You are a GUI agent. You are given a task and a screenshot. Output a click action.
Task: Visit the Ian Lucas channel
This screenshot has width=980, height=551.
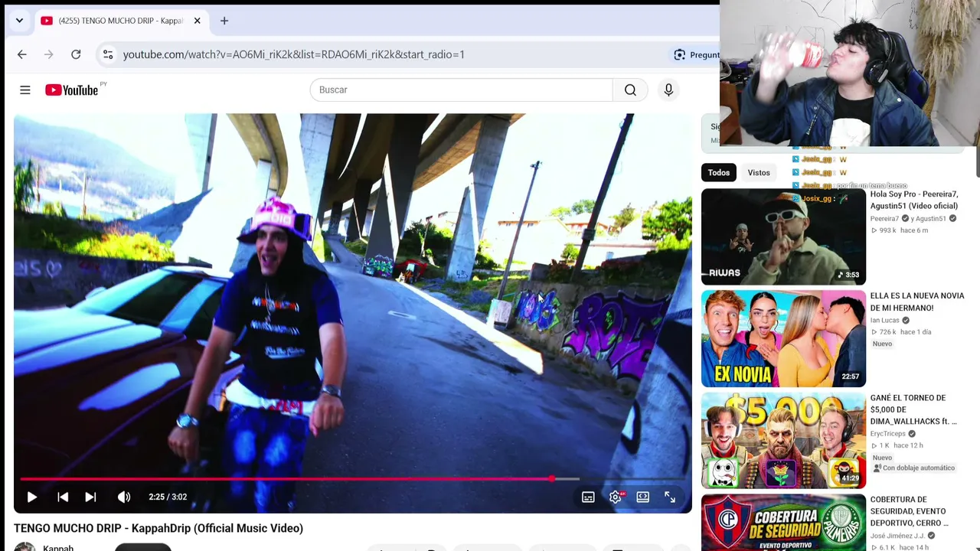coord(885,321)
